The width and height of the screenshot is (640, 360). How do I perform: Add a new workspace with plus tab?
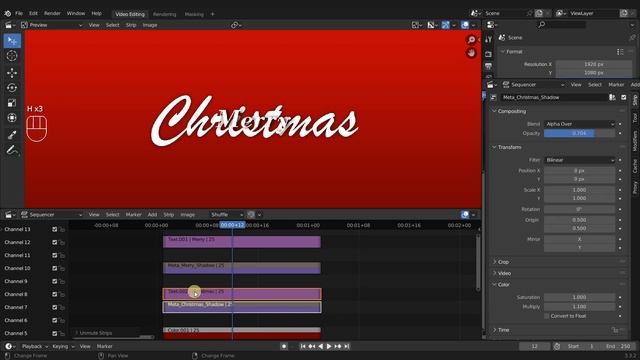coord(212,14)
